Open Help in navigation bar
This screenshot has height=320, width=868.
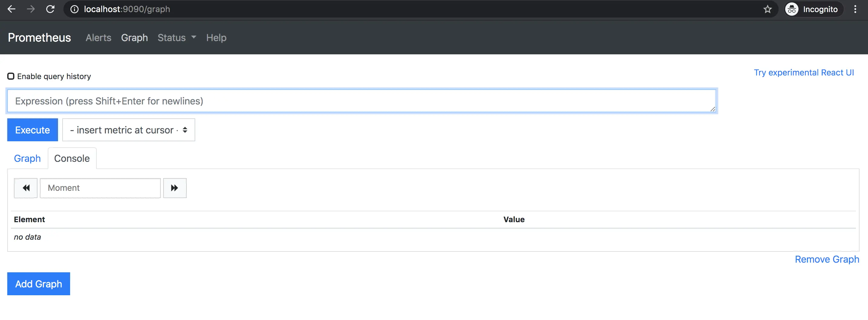coord(216,38)
